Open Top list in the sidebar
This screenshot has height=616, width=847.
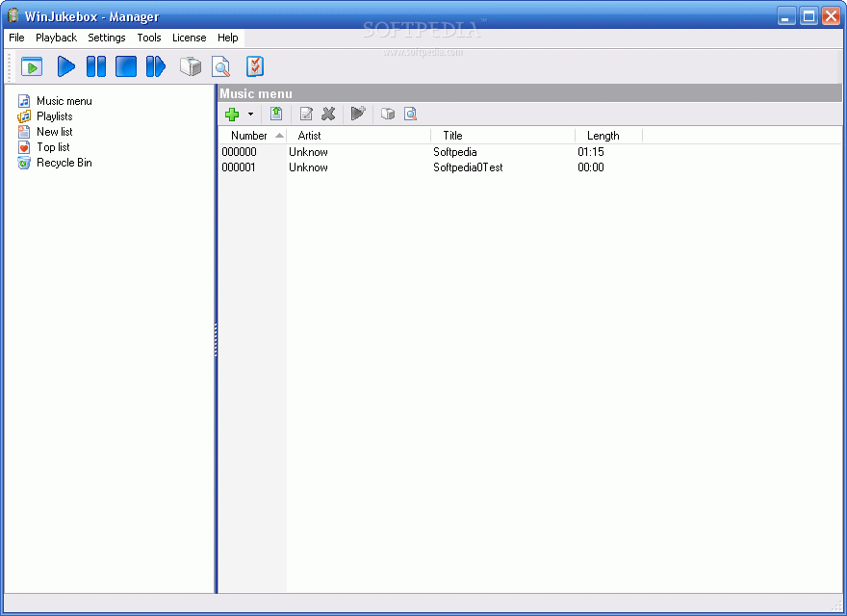click(53, 147)
